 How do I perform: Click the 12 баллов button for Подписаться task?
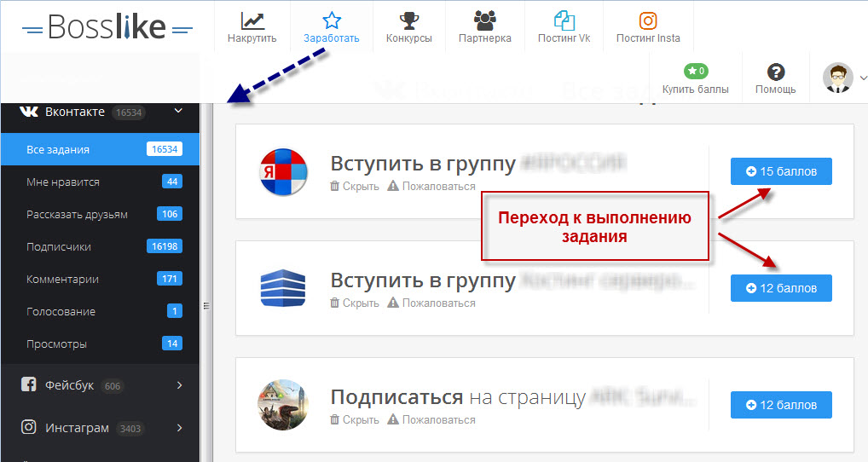pos(781,405)
